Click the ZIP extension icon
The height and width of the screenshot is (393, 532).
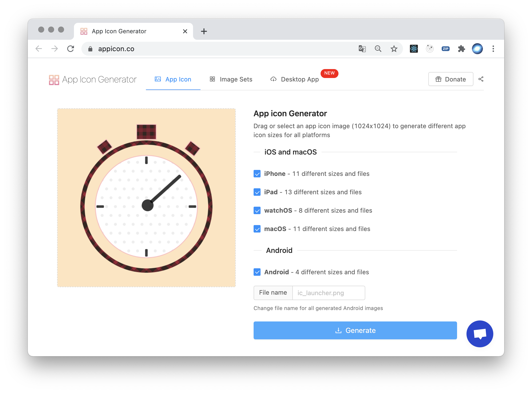445,49
